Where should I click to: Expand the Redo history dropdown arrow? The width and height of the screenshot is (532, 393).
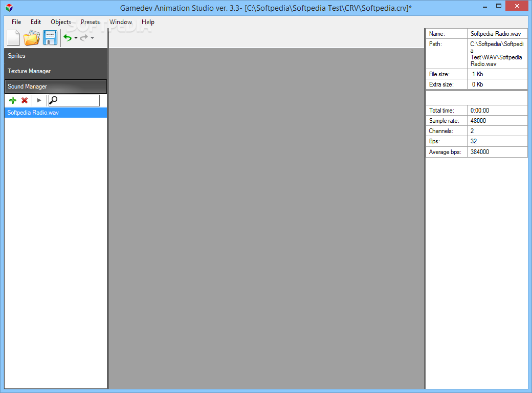coord(92,38)
